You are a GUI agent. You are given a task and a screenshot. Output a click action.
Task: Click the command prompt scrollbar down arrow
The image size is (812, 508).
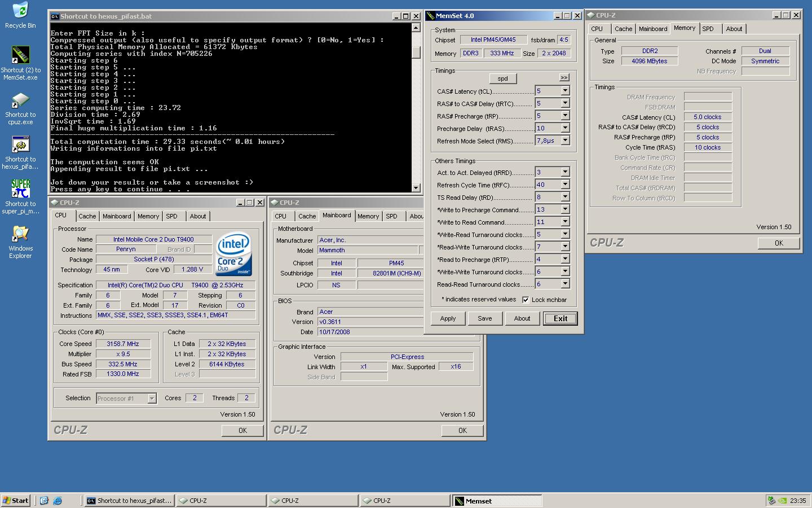click(416, 187)
